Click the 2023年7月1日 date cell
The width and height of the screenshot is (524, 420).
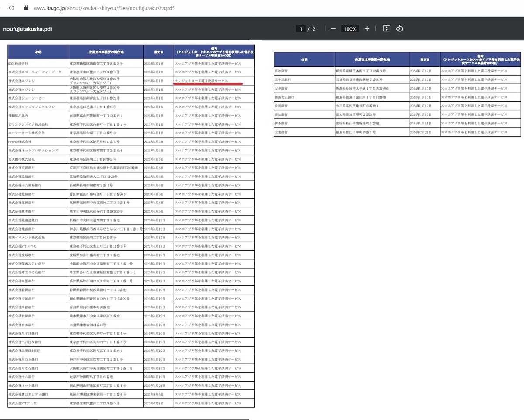159,403
